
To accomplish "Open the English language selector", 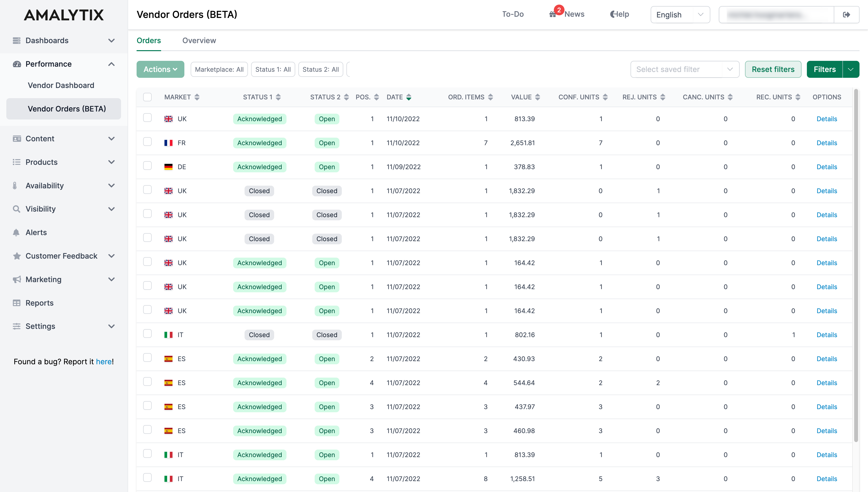I will coord(679,15).
